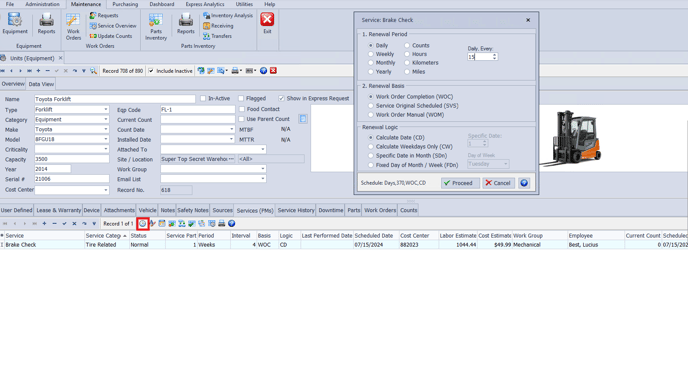Increment the Daily Every spinner value
Viewport: 688px width, 380px height.
tap(494, 55)
